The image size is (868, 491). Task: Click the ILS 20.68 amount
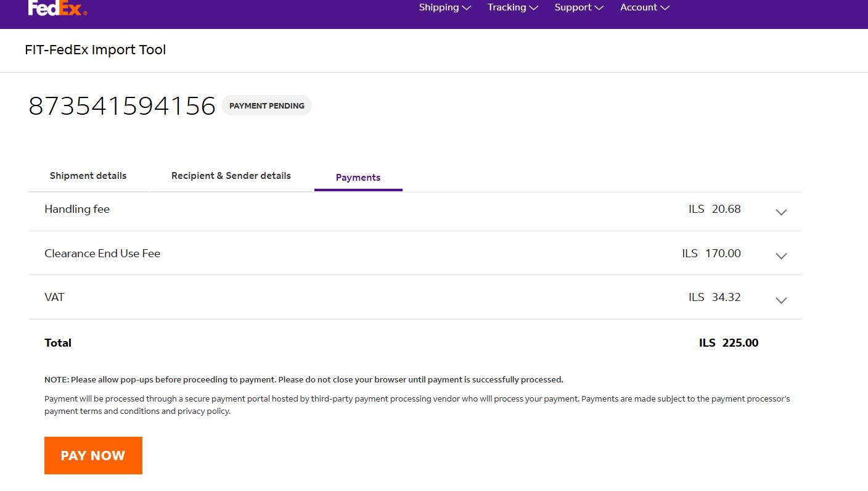coord(714,209)
